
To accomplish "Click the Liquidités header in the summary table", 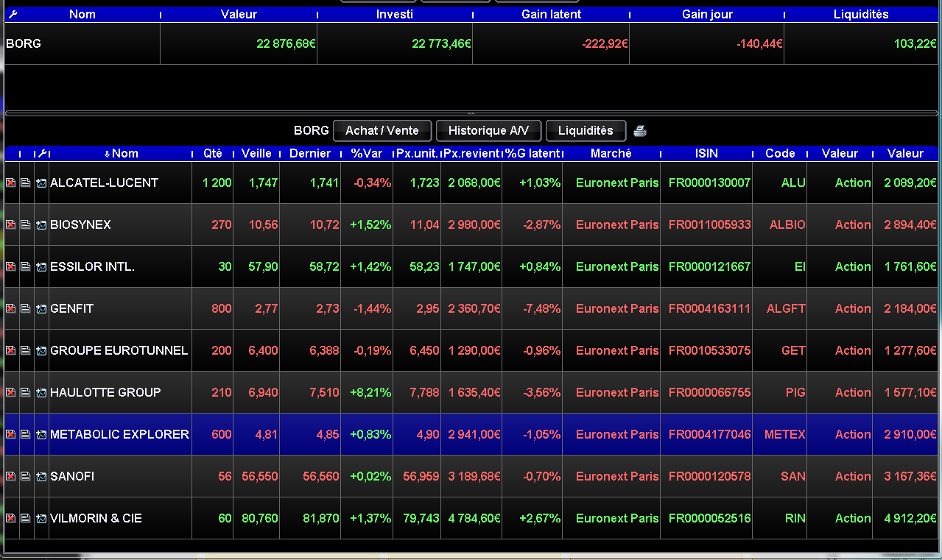I will (861, 14).
